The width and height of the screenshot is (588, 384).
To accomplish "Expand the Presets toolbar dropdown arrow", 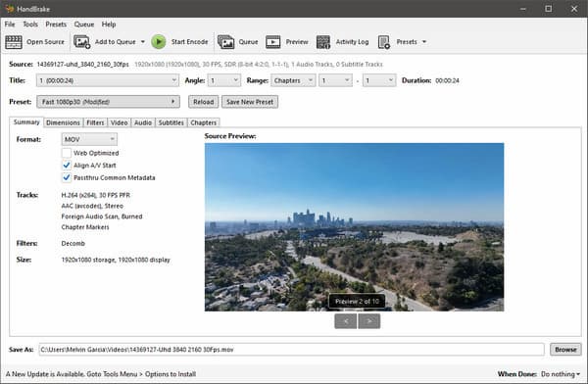I will click(424, 42).
